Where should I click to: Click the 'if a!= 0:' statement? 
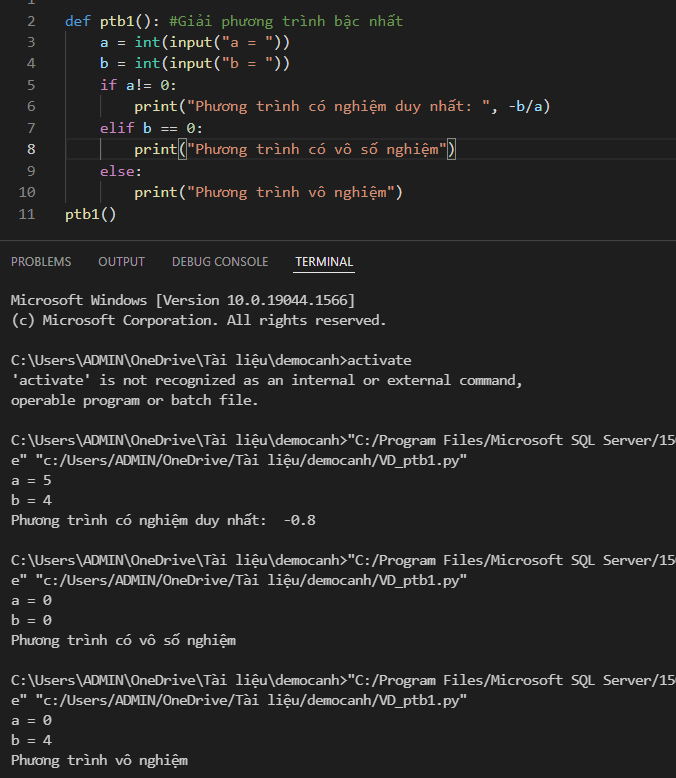(x=138, y=85)
